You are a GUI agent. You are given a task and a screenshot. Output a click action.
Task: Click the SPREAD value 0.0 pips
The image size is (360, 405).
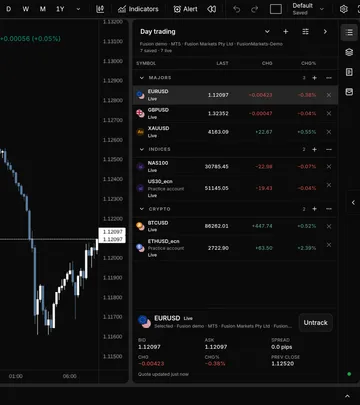click(x=282, y=347)
